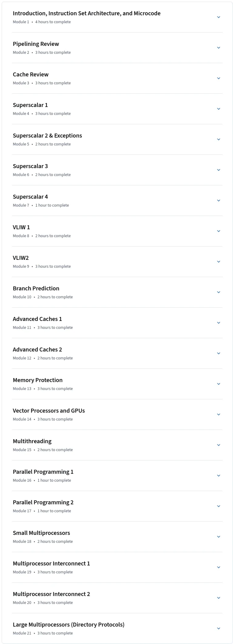Viewport: 233px width, 644px height.
Task: Expand the Memory Protection arrow icon
Action: tap(219, 384)
